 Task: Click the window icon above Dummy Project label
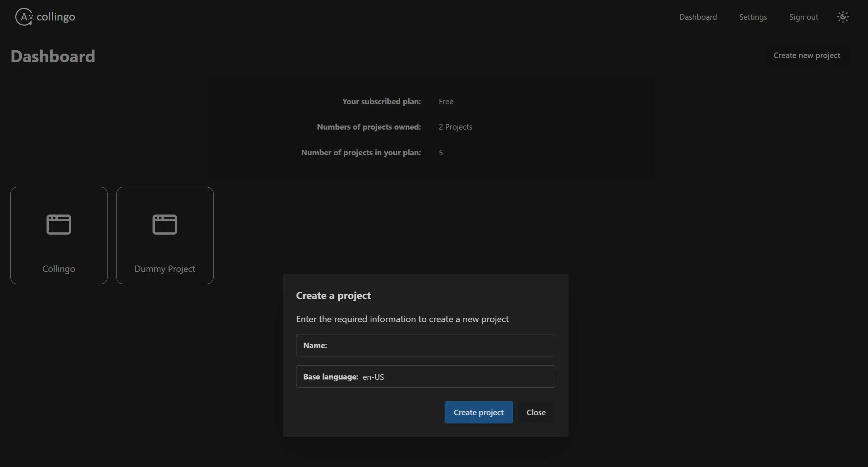click(x=165, y=224)
